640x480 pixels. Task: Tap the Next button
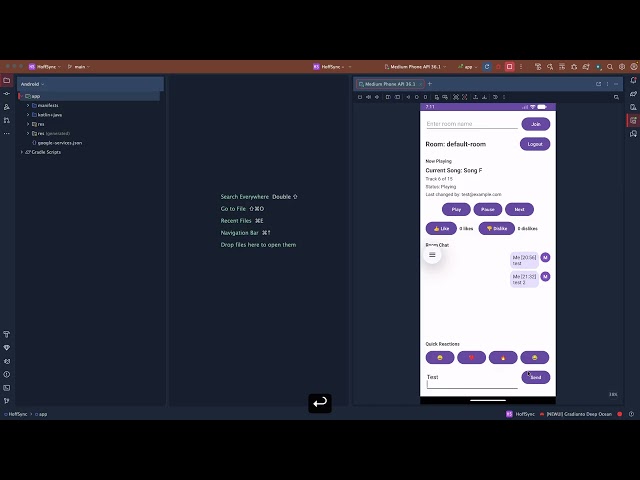coord(519,209)
